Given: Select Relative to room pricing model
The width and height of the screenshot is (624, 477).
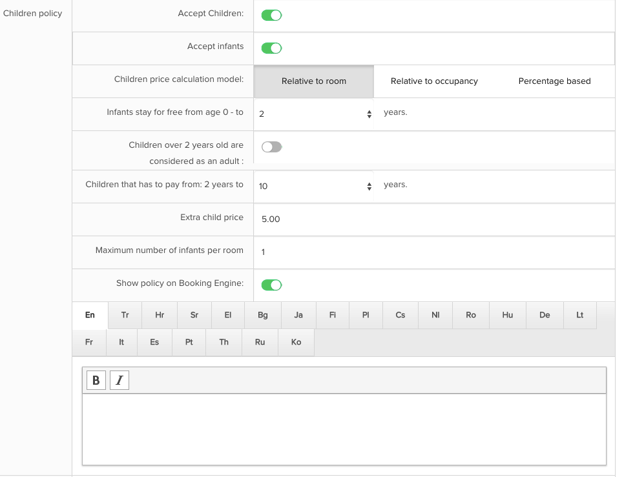Looking at the screenshot, I should [314, 81].
